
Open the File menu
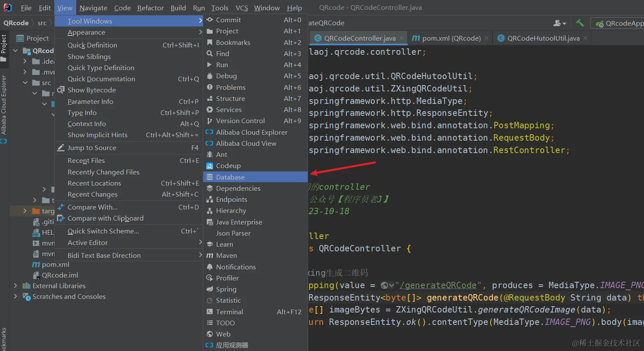coord(26,8)
